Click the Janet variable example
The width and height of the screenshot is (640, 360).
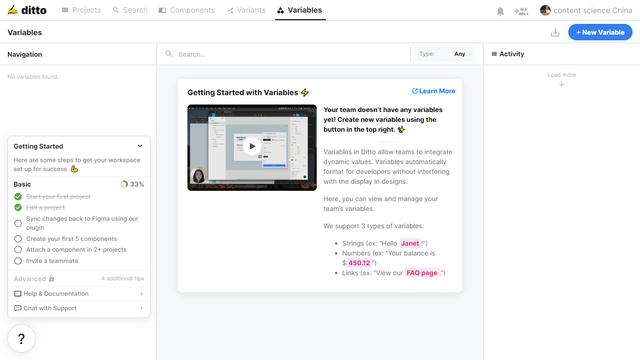click(x=410, y=243)
